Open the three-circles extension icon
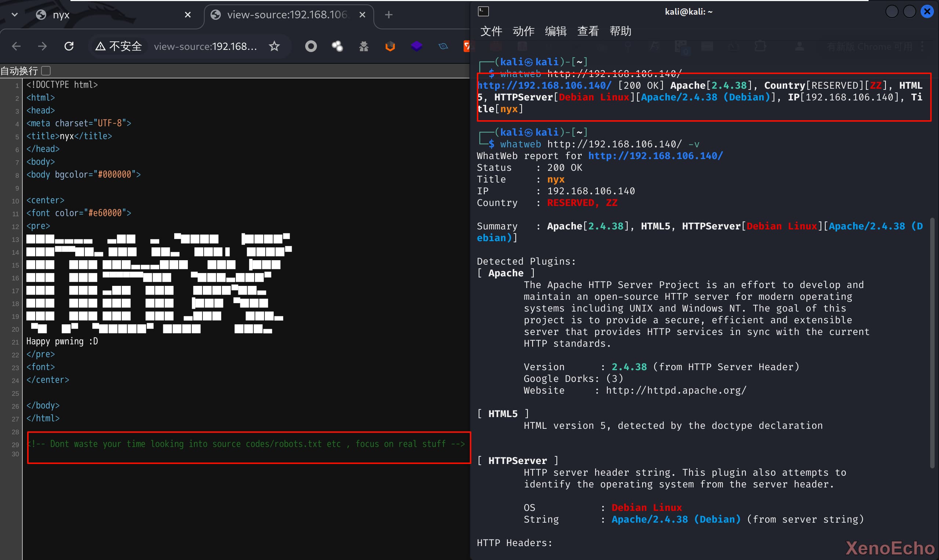 (337, 47)
